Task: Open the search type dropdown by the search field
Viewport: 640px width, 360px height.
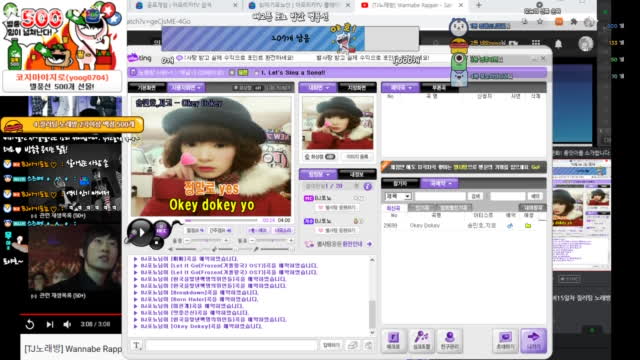Action: coord(398,196)
